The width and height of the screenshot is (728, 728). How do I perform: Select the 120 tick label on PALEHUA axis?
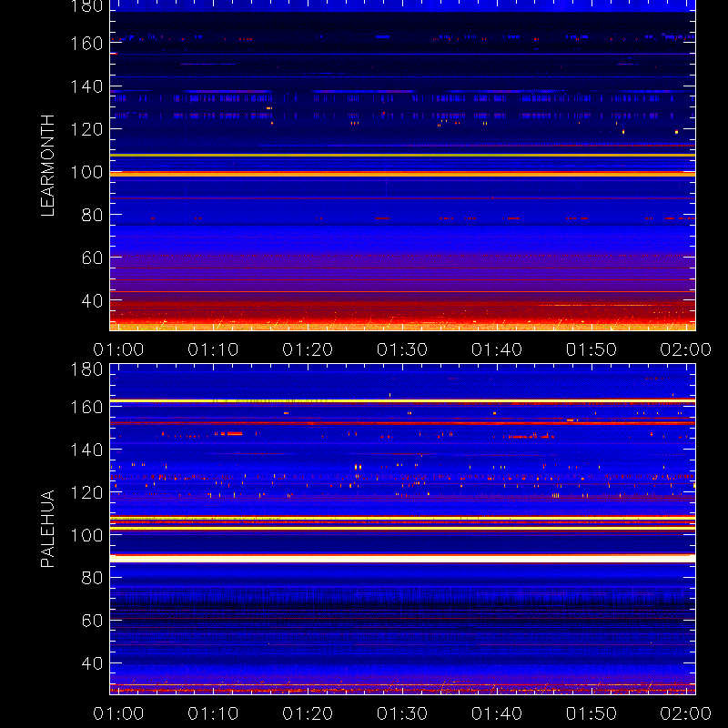coord(86,492)
